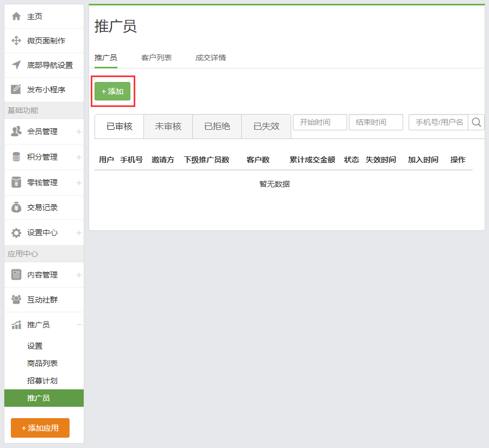
Task: Switch to the 成交详情 tab
Action: pyautogui.click(x=211, y=58)
